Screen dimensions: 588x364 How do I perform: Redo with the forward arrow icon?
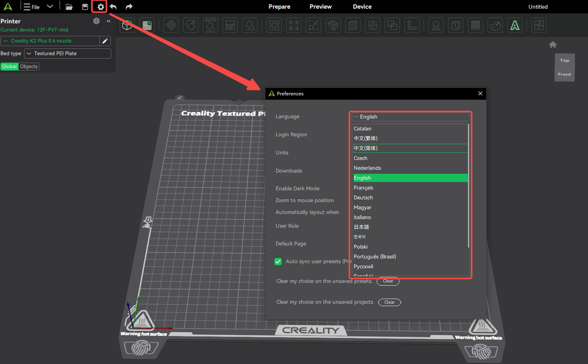pos(129,7)
